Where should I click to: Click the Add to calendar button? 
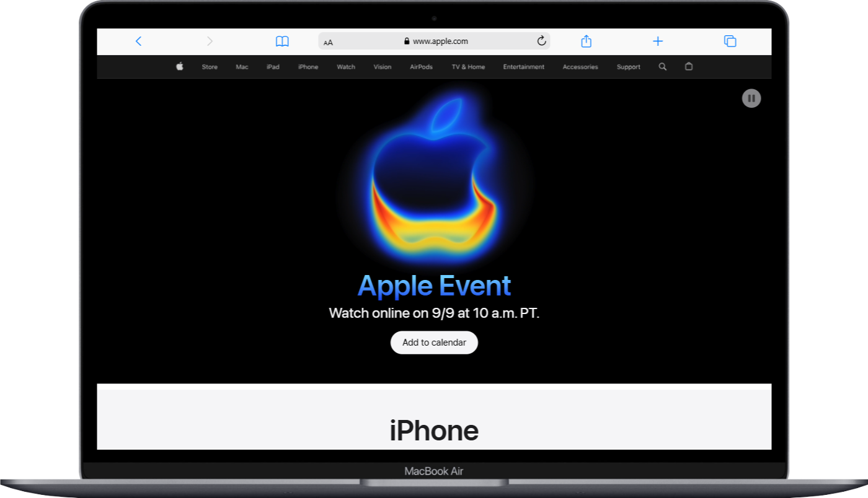[x=434, y=343]
